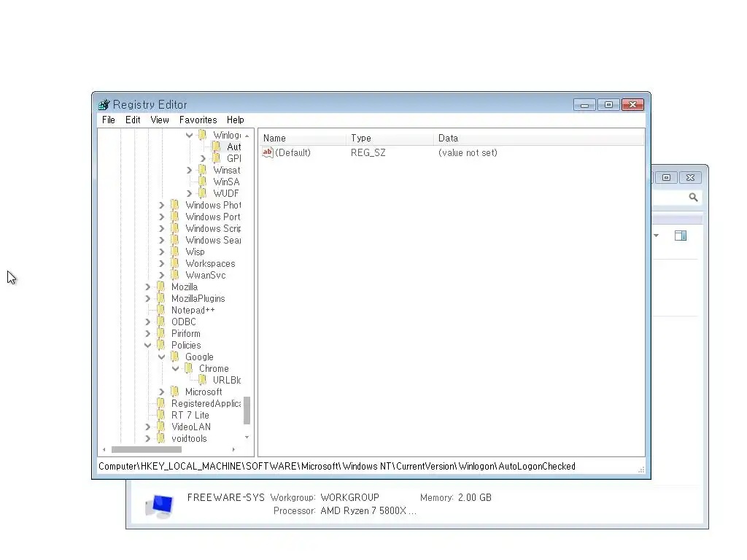Click the RT 7 Lite folder icon
747x560 pixels.
pyautogui.click(x=161, y=415)
